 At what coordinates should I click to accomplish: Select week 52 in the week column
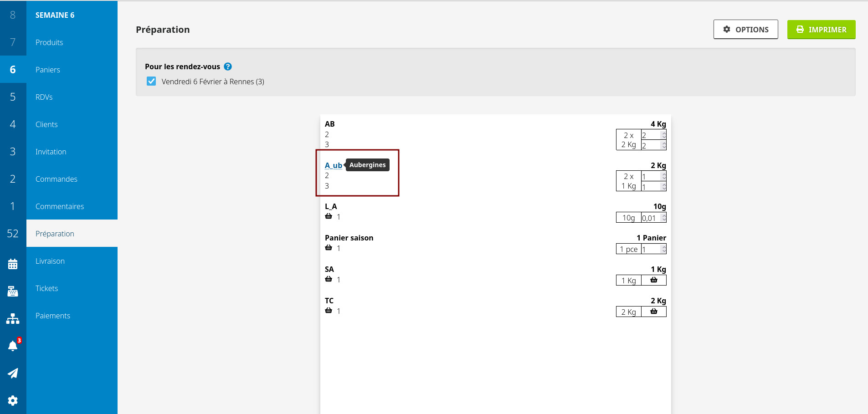[13, 234]
